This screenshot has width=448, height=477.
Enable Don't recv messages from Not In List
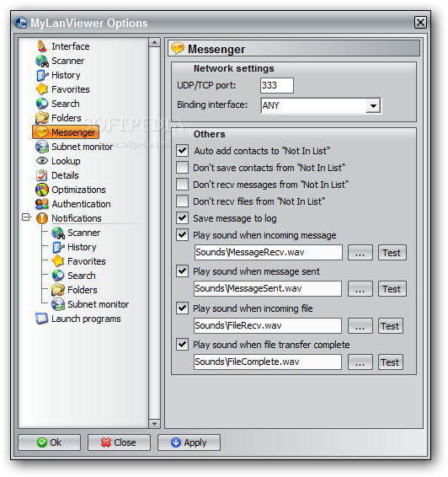(x=183, y=185)
